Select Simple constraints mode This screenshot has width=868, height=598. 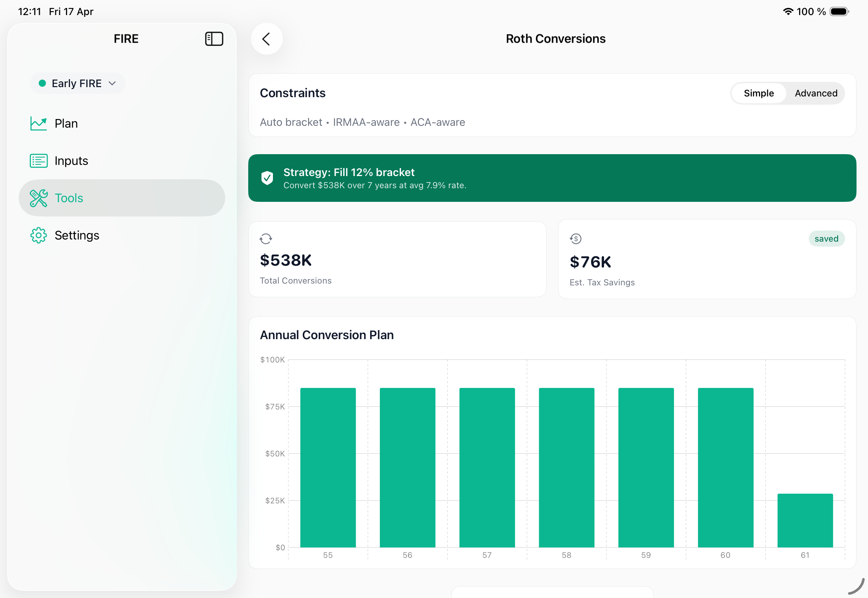[759, 93]
